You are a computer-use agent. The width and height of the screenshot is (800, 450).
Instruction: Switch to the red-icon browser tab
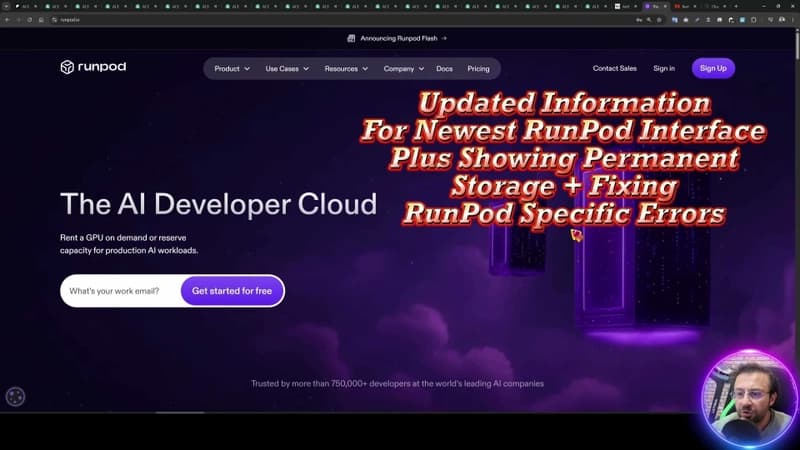click(685, 6)
